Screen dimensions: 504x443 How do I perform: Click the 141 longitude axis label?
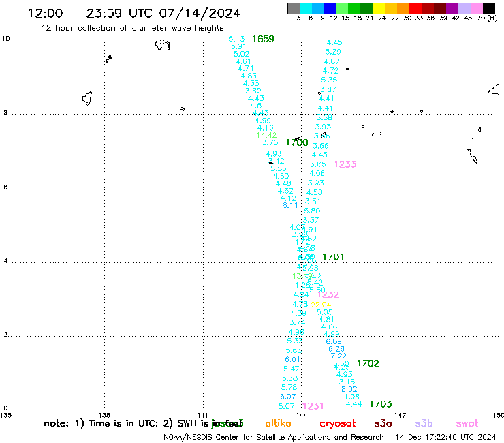202,415
